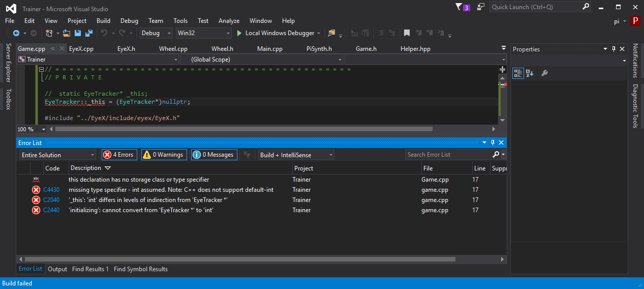Toggle the 0 Messages filter
This screenshot has height=289, width=644.
point(214,155)
